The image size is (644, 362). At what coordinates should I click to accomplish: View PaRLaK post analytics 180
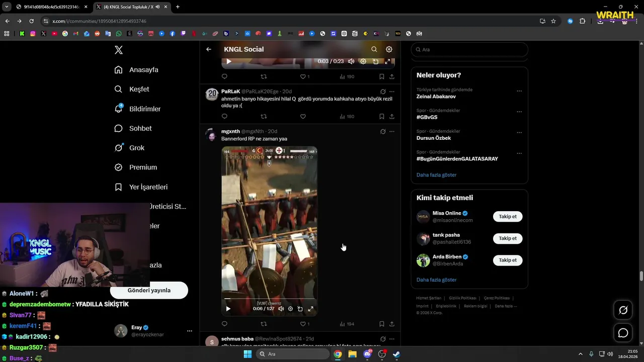point(347,117)
